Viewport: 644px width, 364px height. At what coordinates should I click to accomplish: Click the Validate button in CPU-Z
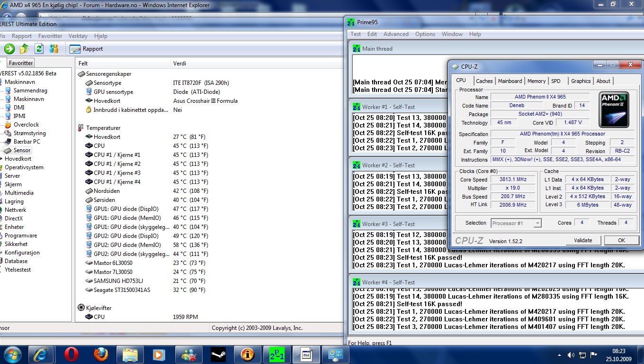[583, 240]
